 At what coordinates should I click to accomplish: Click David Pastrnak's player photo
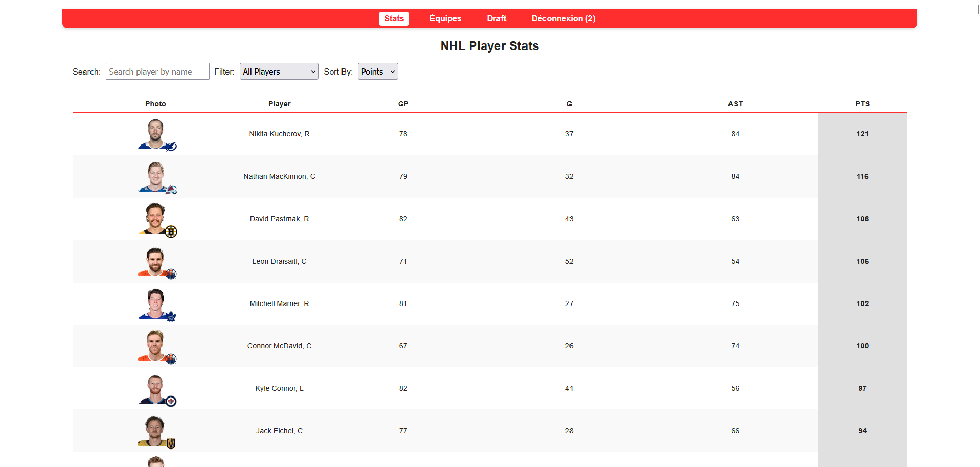(x=155, y=219)
